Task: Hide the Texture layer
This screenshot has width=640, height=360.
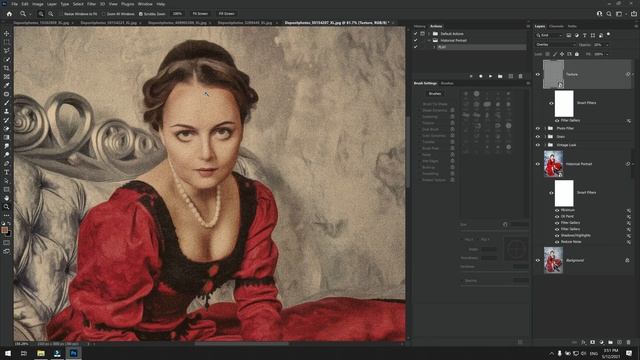Action: pos(538,74)
